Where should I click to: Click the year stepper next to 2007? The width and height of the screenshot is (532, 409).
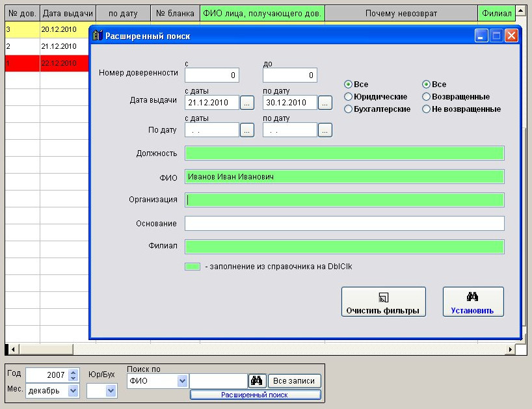pyautogui.click(x=73, y=375)
